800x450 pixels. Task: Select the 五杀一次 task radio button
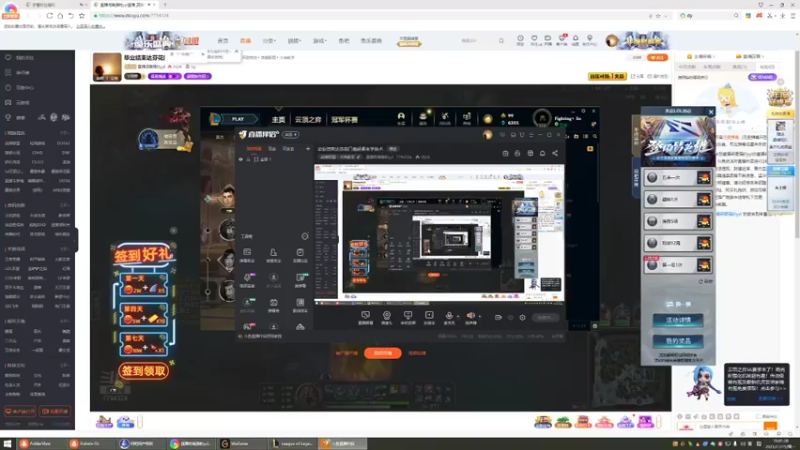tap(652, 178)
